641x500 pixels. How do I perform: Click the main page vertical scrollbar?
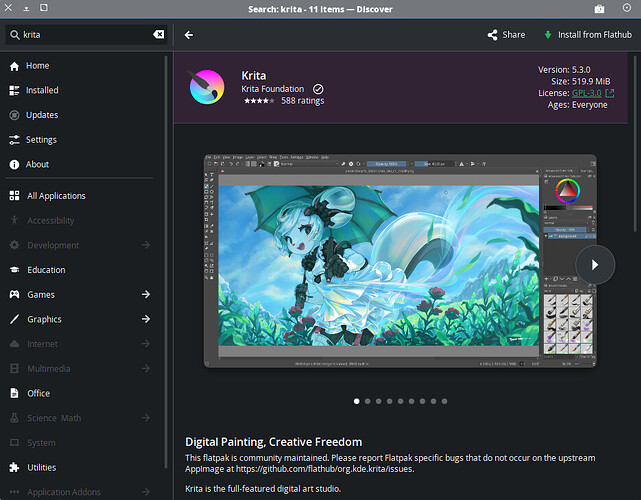[x=635, y=144]
